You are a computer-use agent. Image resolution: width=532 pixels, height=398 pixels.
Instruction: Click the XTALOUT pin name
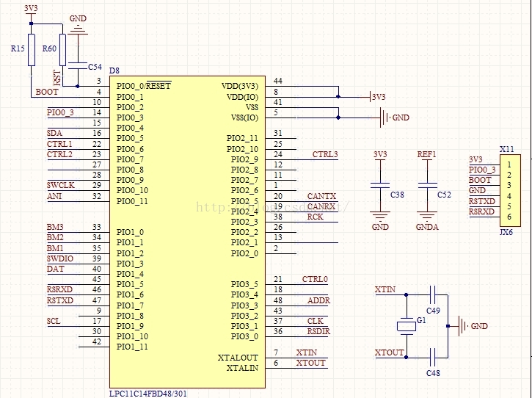[238, 358]
